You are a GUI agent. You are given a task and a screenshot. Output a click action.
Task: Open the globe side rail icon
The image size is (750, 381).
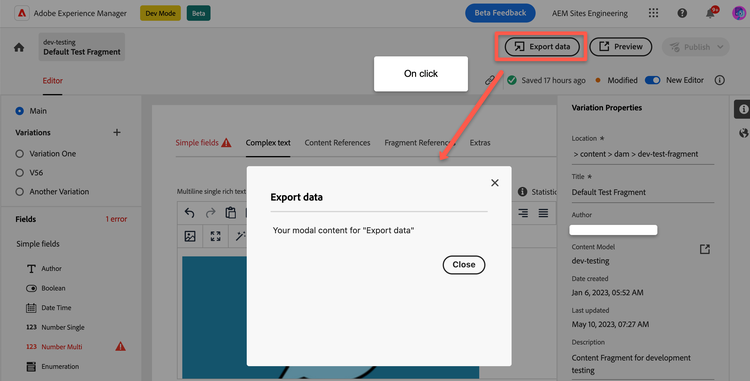[x=743, y=133]
